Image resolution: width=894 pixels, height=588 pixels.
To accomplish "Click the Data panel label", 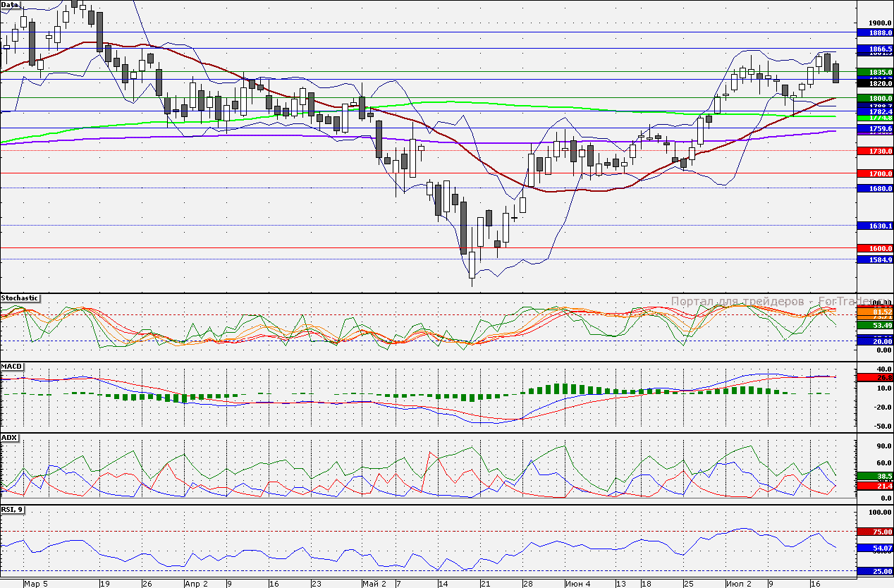I will (10, 4).
